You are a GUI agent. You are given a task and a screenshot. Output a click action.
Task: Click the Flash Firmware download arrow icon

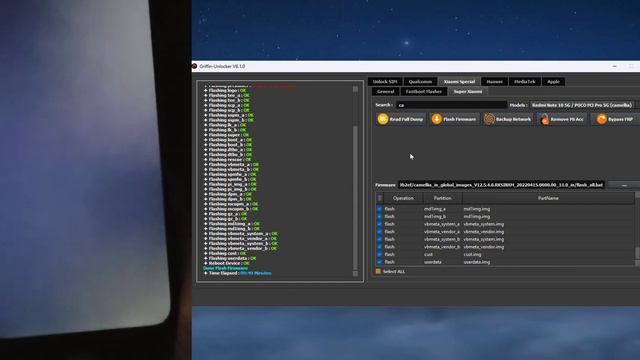coord(436,119)
